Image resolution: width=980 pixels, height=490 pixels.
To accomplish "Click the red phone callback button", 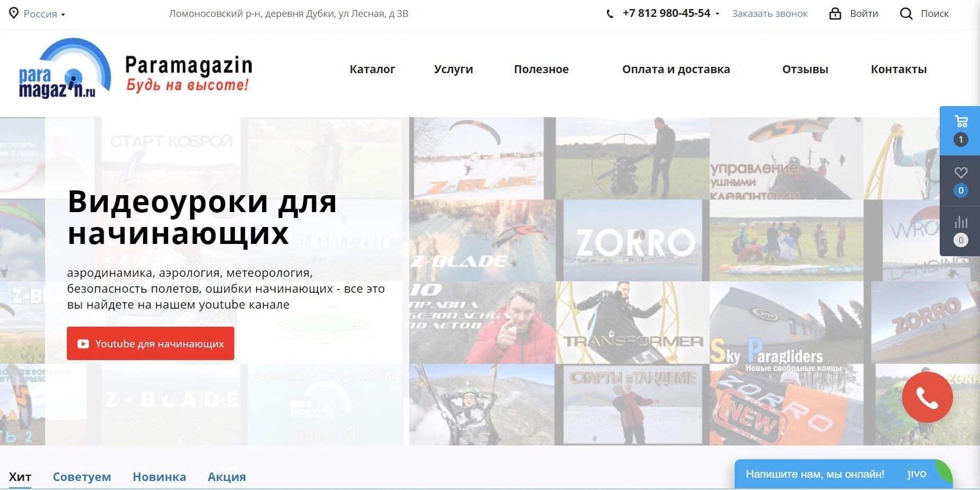I will tap(927, 397).
